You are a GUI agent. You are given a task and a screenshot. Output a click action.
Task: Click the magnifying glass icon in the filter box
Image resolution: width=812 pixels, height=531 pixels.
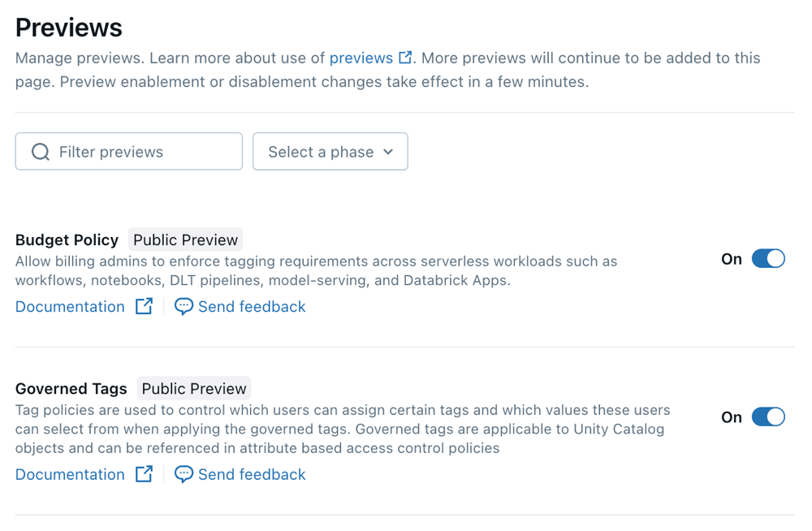point(40,152)
